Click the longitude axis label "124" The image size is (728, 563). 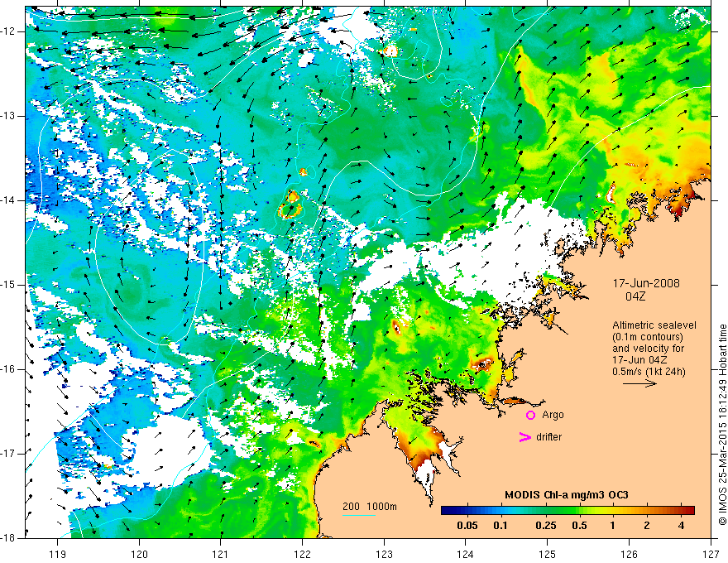point(466,554)
